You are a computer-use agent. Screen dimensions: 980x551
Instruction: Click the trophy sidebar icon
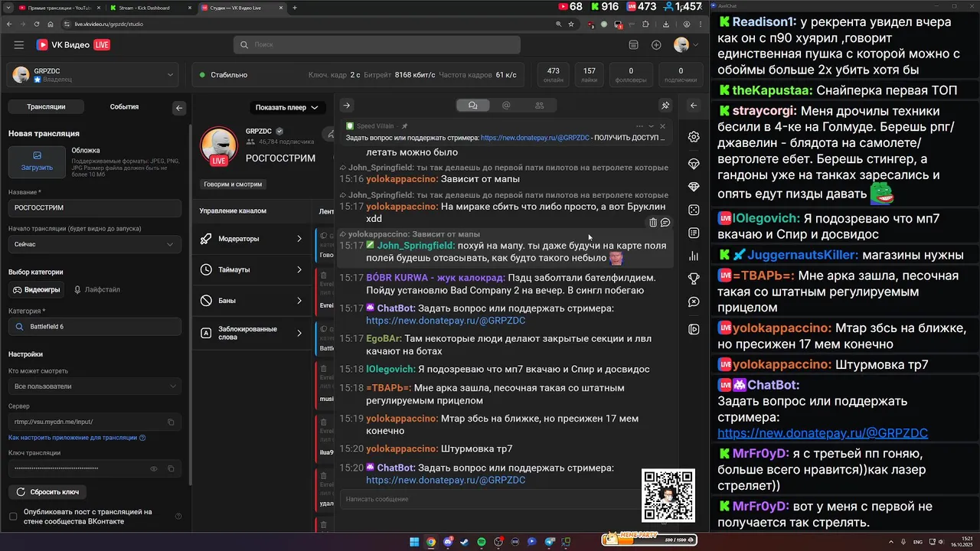694,279
